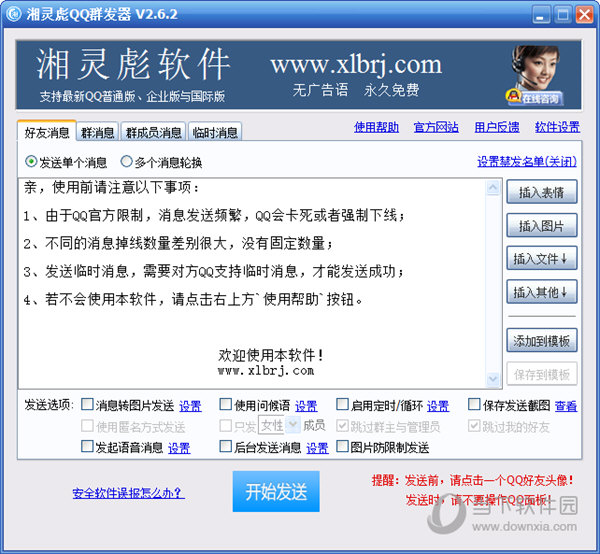Image resolution: width=600 pixels, height=554 pixels.
Task: Open the 群成员消息 tab
Action: click(153, 132)
